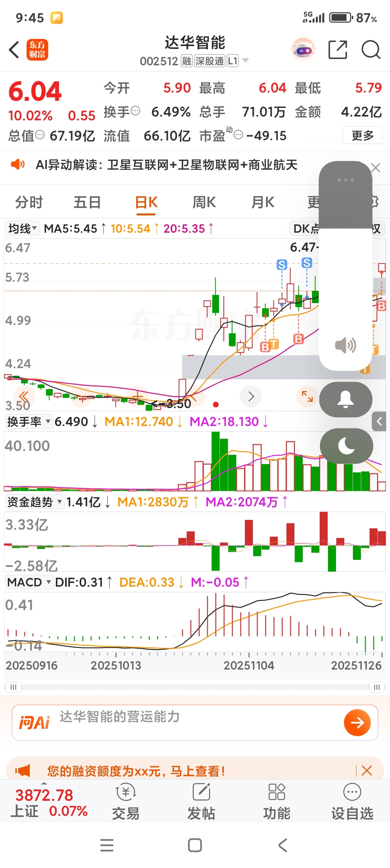Image resolution: width=390 pixels, height=868 pixels.
Task: Select the 日K tab
Action: point(146,203)
